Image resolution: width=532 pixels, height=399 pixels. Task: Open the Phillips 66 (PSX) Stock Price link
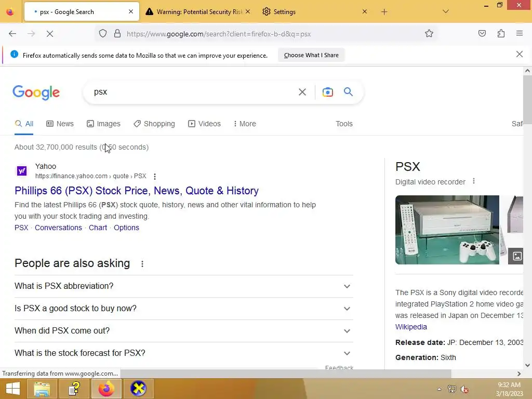click(137, 191)
